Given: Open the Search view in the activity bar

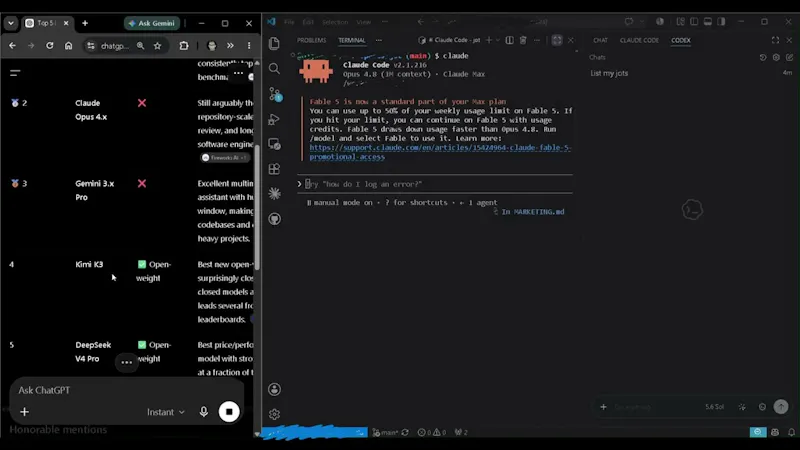Looking at the screenshot, I should [274, 68].
